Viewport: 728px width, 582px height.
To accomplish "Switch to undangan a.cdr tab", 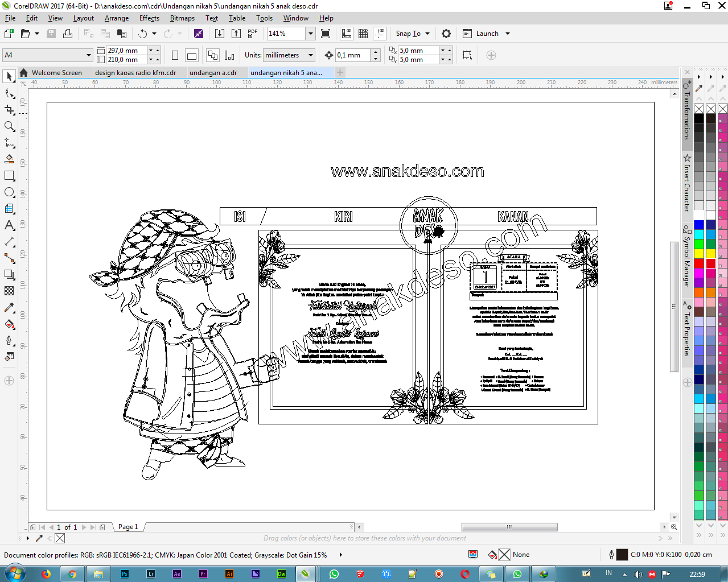I will click(x=213, y=73).
